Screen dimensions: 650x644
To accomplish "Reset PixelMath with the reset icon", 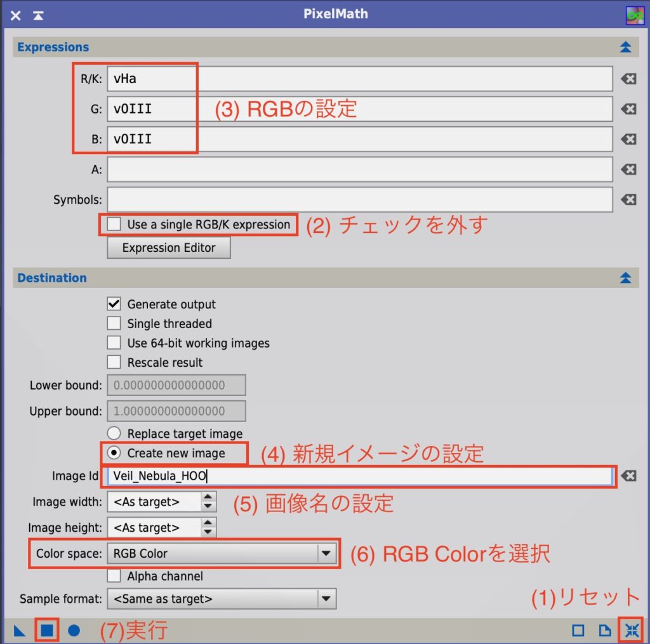I will click(x=632, y=630).
